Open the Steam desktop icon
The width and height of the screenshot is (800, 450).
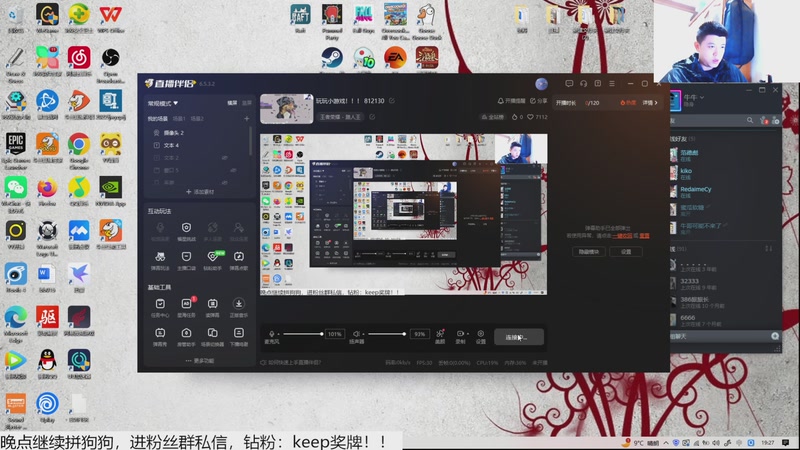(332, 58)
